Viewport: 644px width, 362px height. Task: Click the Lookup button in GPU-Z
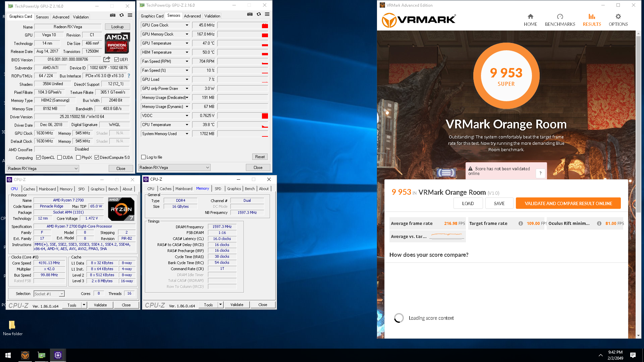click(117, 27)
